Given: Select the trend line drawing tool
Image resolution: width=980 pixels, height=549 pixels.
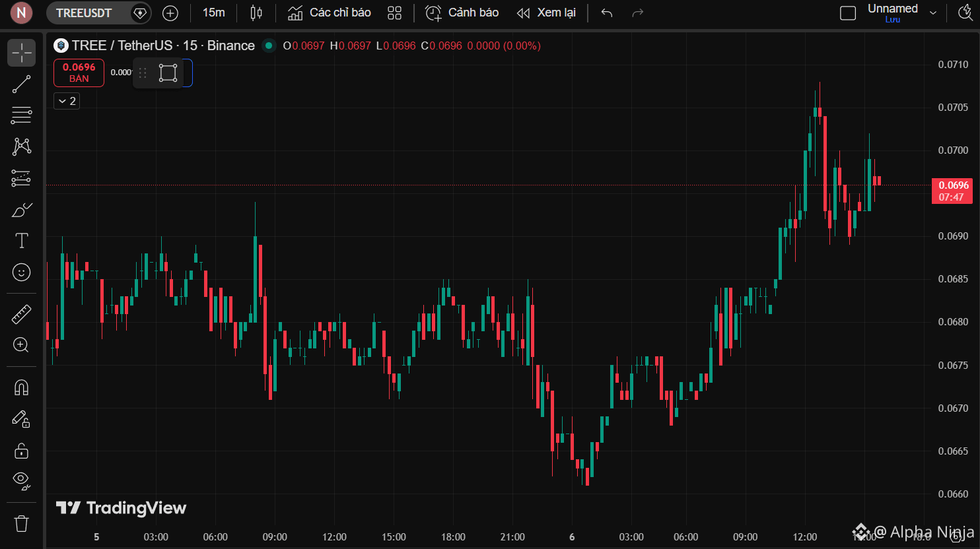Looking at the screenshot, I should coord(21,84).
